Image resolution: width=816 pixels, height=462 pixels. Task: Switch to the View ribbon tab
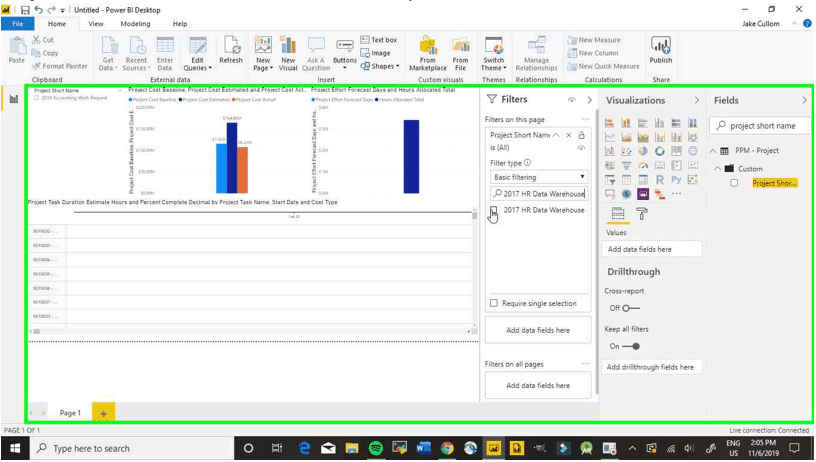pos(96,23)
